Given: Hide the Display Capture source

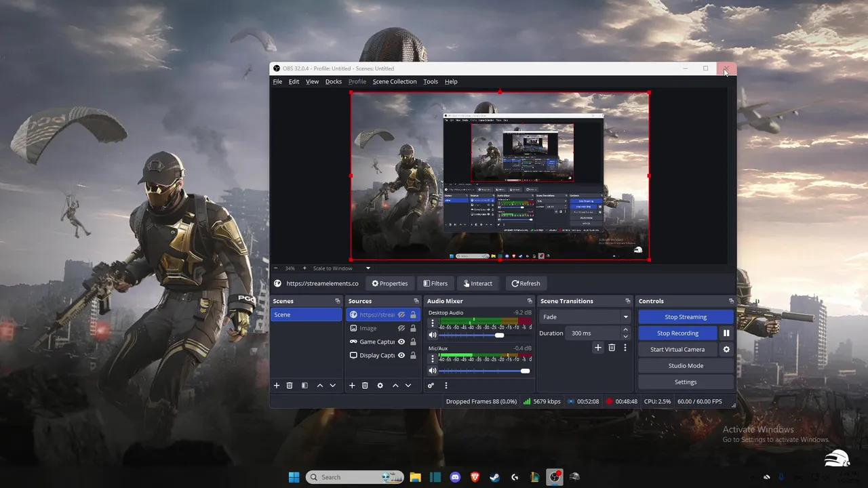Looking at the screenshot, I should [401, 355].
